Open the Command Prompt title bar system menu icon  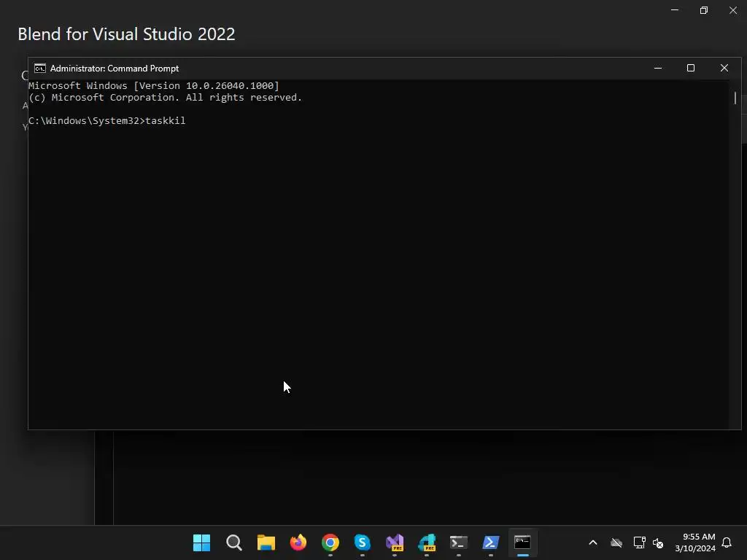(40, 69)
